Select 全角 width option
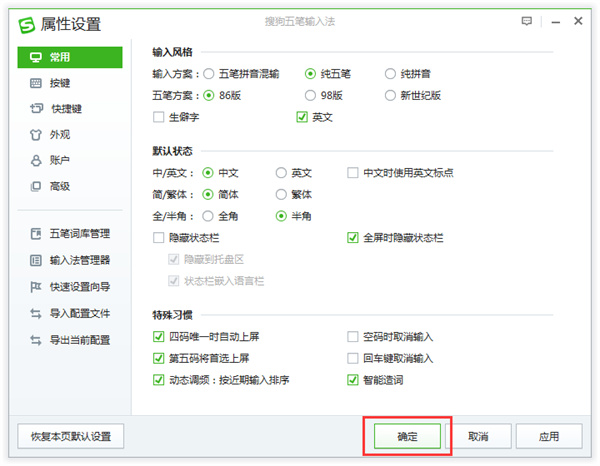The width and height of the screenshot is (600, 466). tap(208, 216)
